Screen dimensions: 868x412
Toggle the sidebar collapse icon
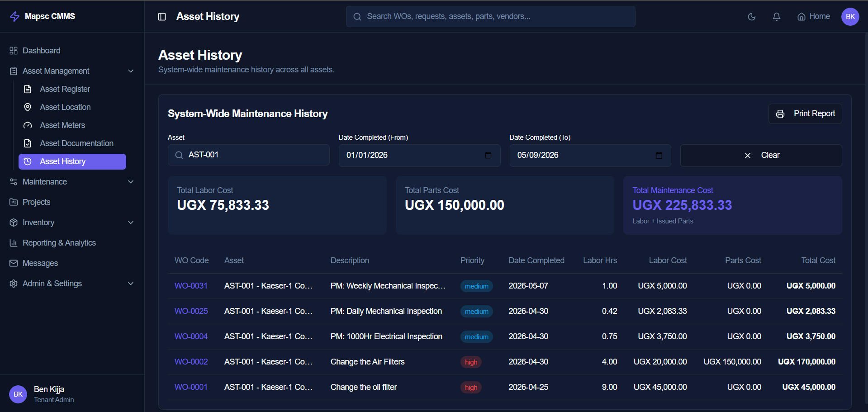coord(162,17)
